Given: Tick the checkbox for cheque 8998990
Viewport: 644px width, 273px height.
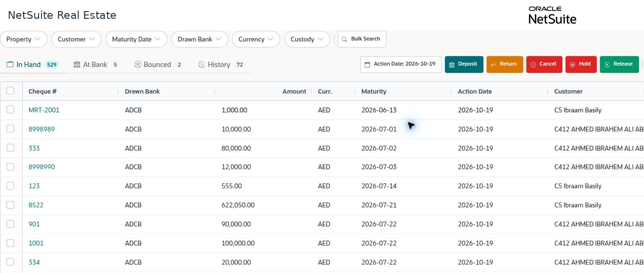Looking at the screenshot, I should coord(11,167).
